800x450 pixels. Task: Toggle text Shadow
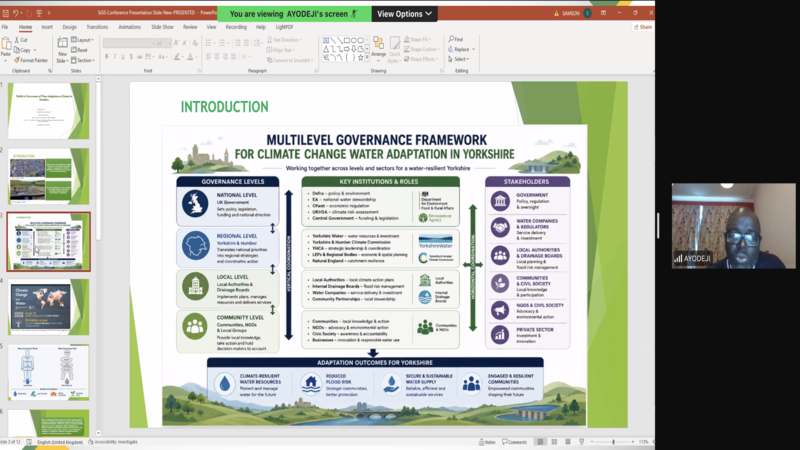[x=131, y=57]
